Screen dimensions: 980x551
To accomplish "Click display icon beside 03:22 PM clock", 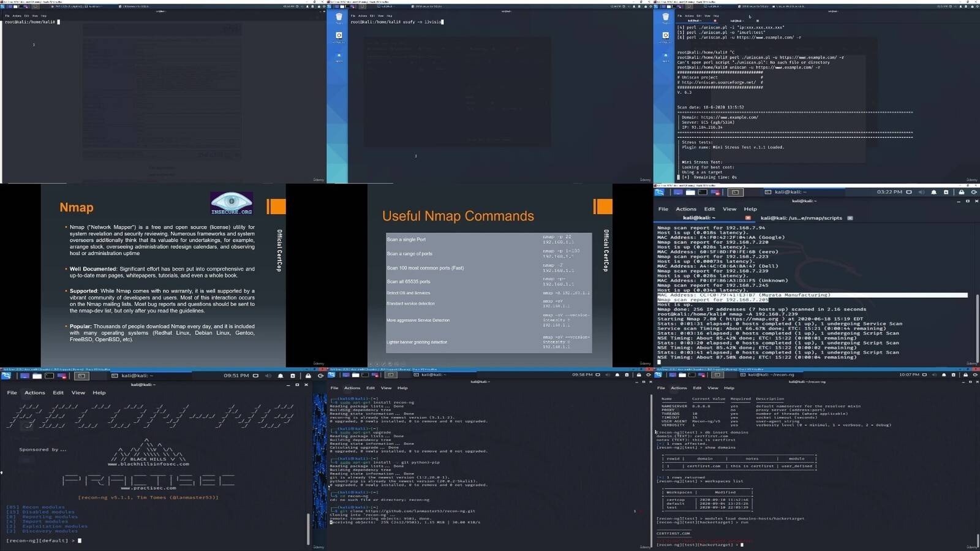I will 909,192.
